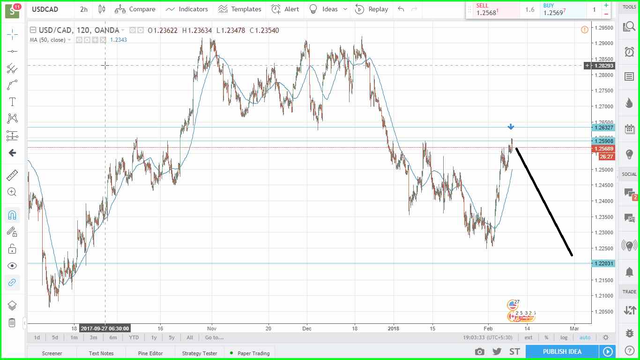Open the ideas stream icon
Viewport: 640px width, 360px height.
[x=629, y=245]
